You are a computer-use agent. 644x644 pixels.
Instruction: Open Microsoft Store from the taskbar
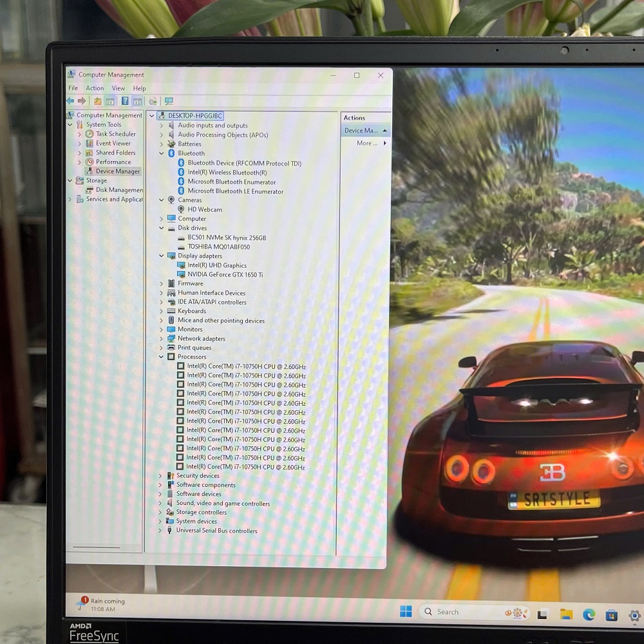pos(612,615)
